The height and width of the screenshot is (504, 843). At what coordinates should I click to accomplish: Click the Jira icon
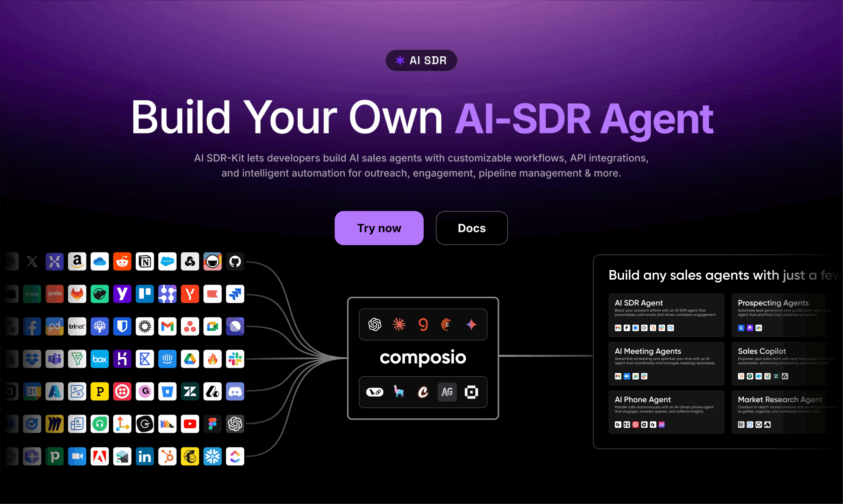pos(235,294)
